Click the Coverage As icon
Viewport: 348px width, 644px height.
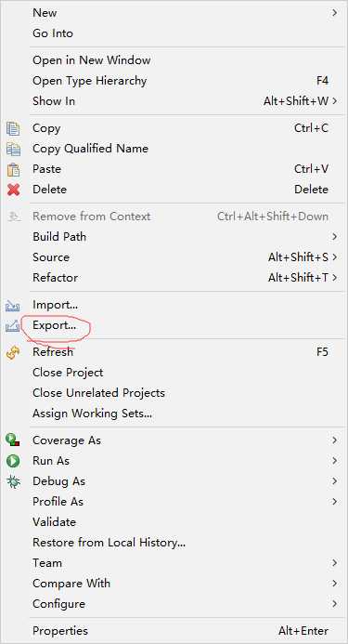[13, 440]
